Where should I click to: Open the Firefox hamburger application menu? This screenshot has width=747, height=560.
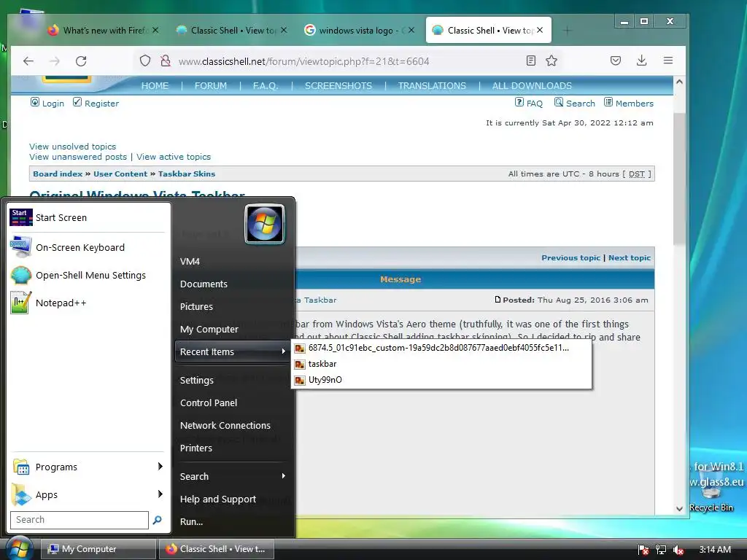(x=668, y=61)
